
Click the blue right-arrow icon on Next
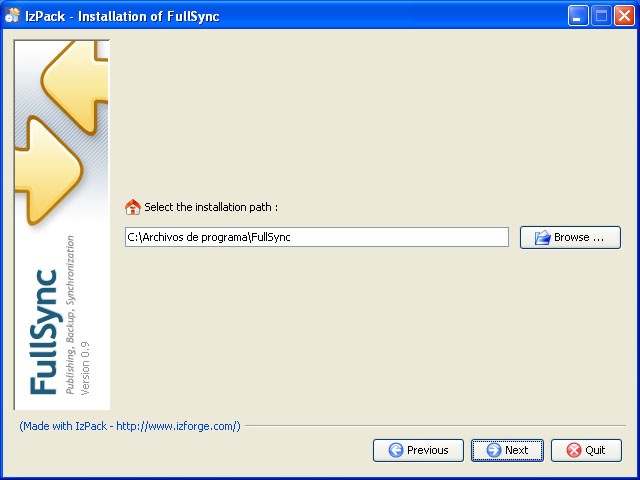click(x=493, y=450)
